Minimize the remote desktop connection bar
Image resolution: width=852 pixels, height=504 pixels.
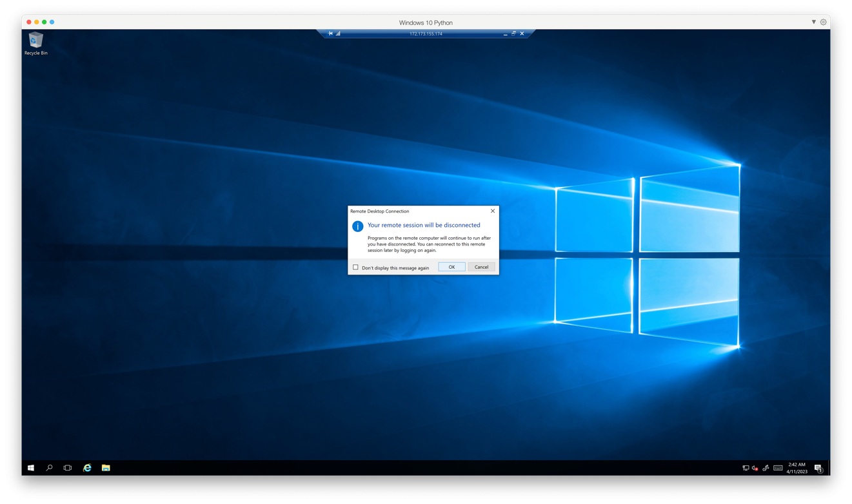coord(505,34)
